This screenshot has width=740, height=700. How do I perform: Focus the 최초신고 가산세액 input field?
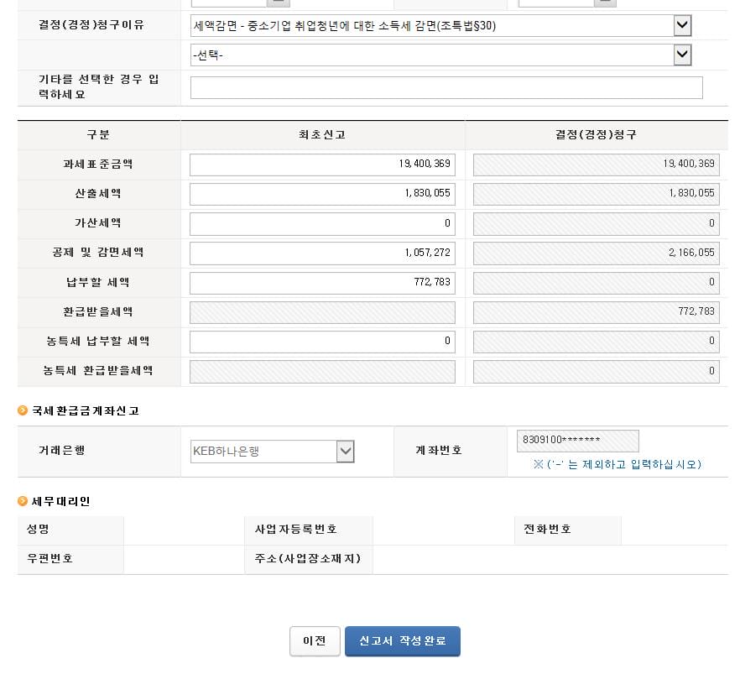(x=322, y=223)
